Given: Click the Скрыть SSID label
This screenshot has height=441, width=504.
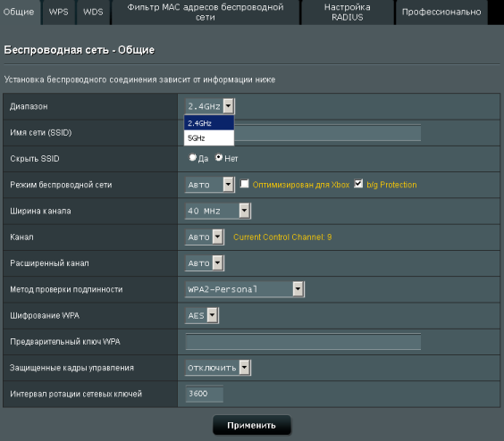Looking at the screenshot, I should 35,159.
